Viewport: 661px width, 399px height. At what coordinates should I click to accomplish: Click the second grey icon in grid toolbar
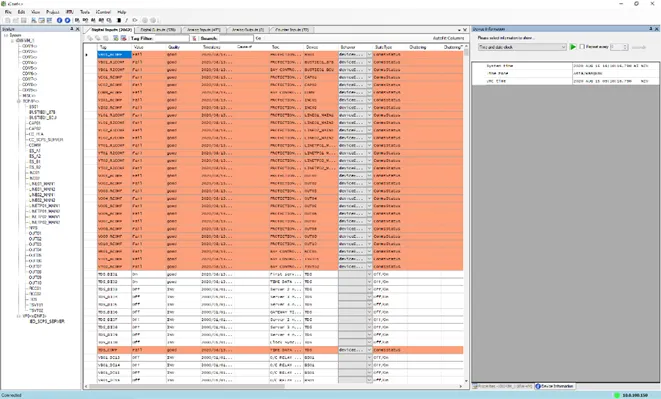(98, 38)
